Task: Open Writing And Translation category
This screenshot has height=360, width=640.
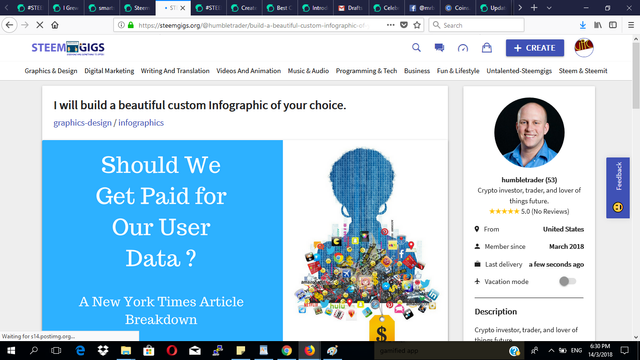Action: click(x=175, y=71)
